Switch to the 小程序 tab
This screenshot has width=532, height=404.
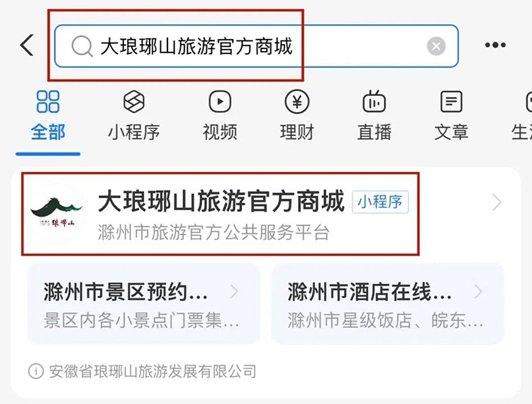tap(133, 132)
